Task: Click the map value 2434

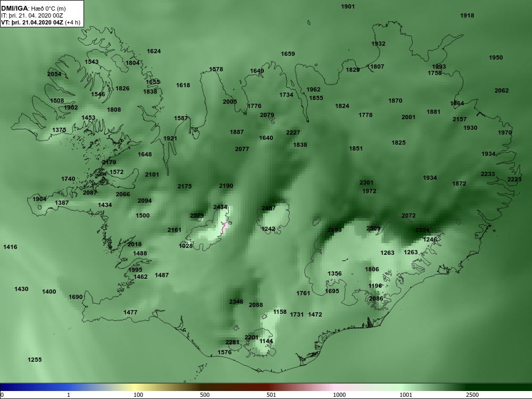Action: coord(220,207)
